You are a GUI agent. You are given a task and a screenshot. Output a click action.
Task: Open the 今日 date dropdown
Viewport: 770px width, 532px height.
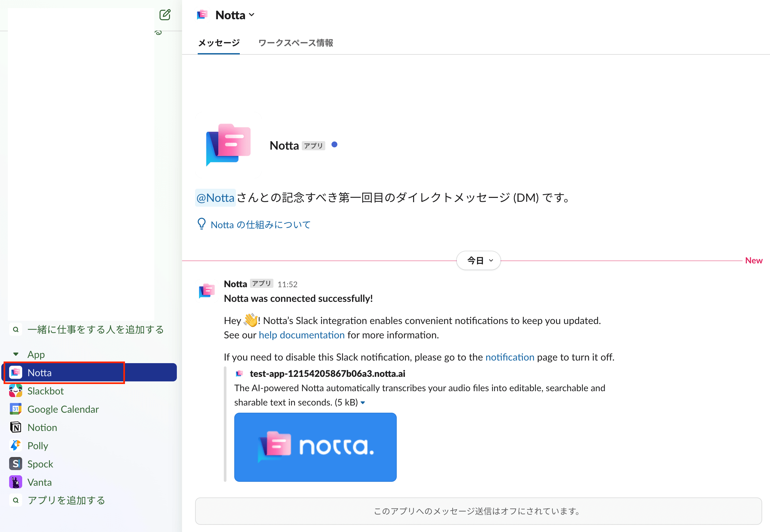tap(478, 260)
